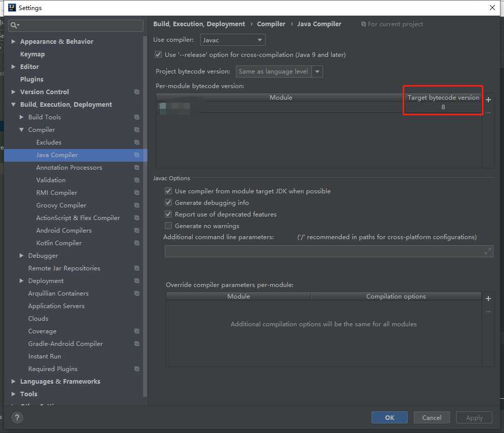Click the OK button
Image resolution: width=504 pixels, height=433 pixels.
click(389, 417)
